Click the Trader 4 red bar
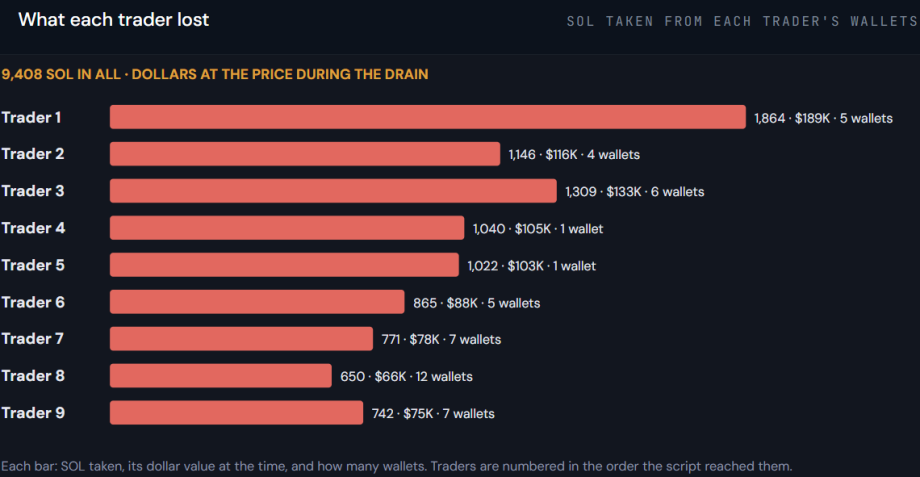 coord(287,228)
